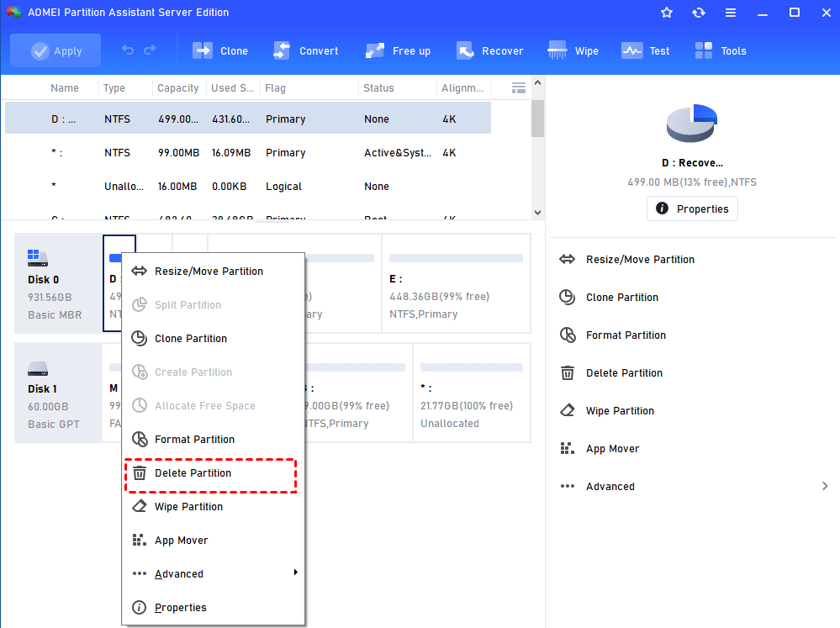
Task: Choose App Mover in context menu
Action: 214,540
